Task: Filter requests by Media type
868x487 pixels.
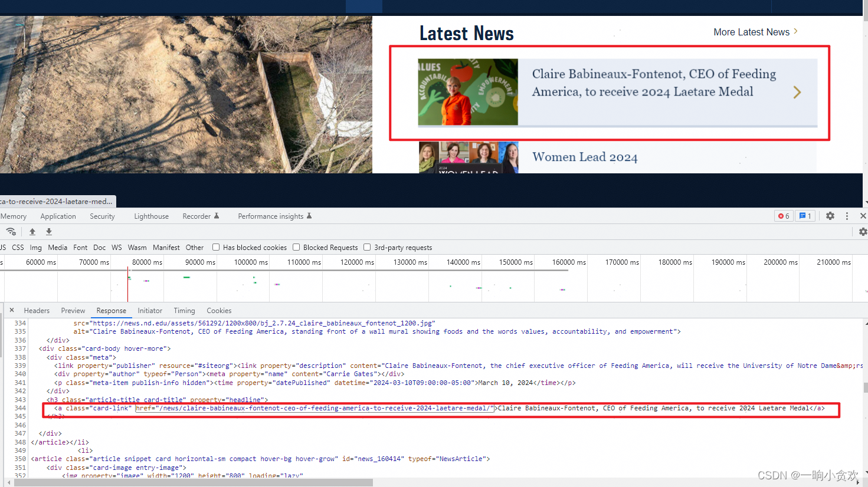Action: pos(57,248)
